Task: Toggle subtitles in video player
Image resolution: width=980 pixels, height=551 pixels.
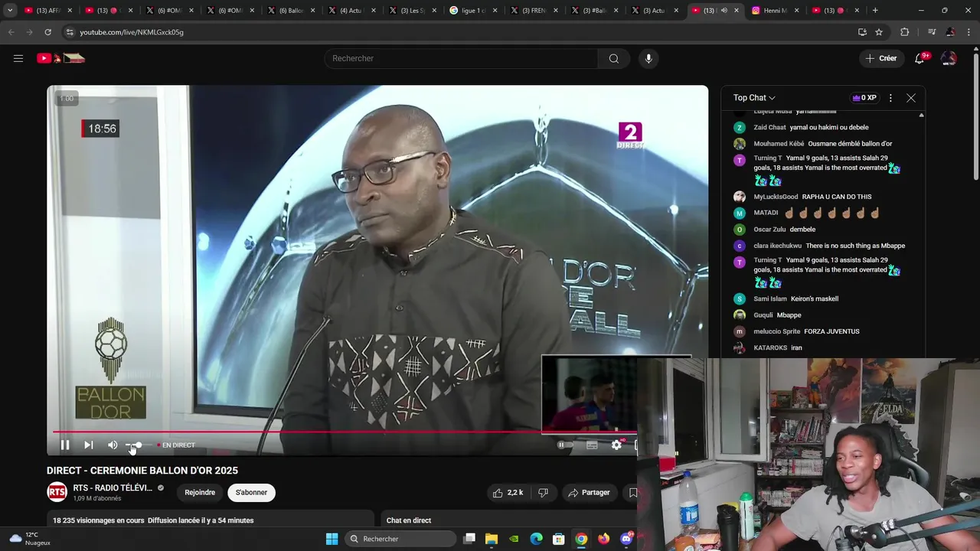Action: pyautogui.click(x=592, y=445)
